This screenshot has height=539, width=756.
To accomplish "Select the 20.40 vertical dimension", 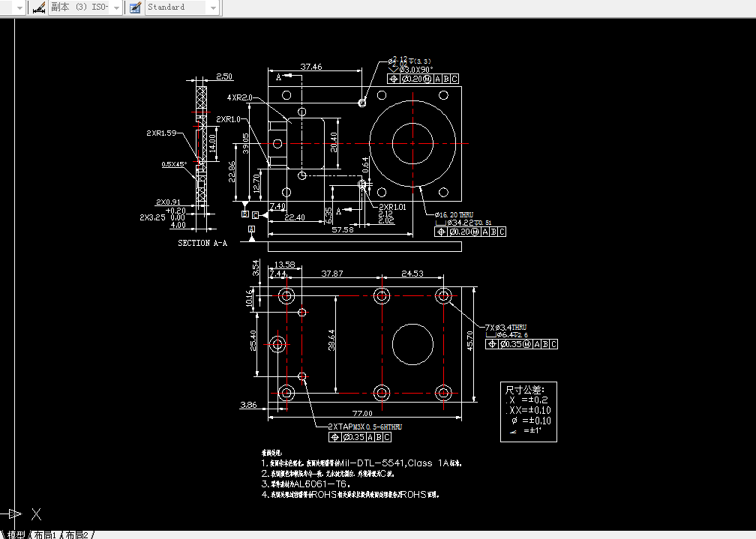I will click(x=334, y=142).
